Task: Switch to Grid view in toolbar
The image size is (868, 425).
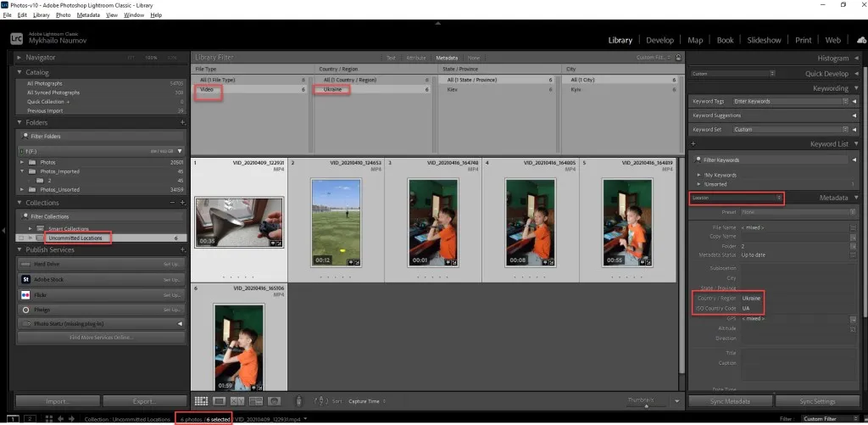Action: (201, 400)
